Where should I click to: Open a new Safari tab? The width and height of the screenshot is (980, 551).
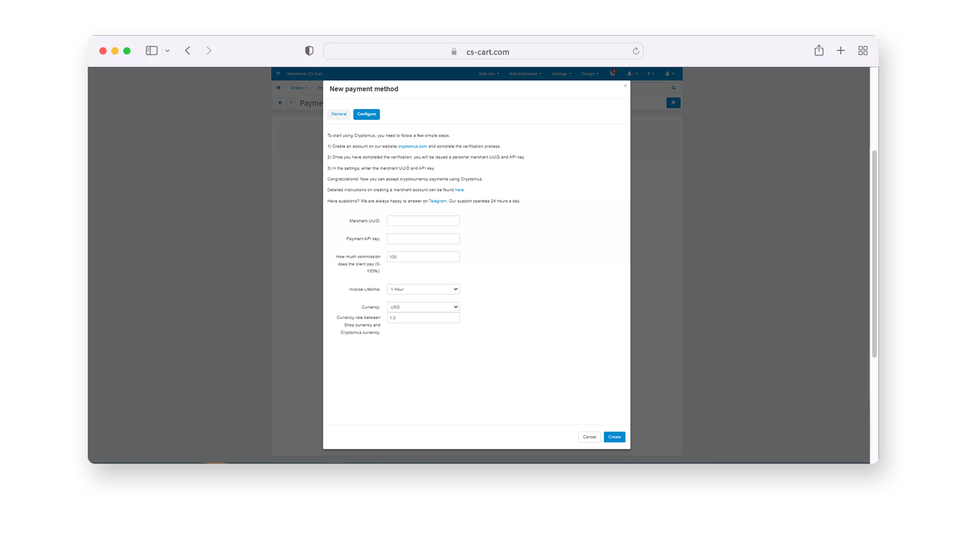[841, 51]
